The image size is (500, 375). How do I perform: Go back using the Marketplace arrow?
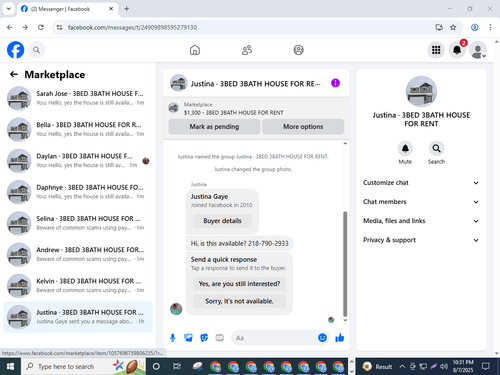click(14, 74)
